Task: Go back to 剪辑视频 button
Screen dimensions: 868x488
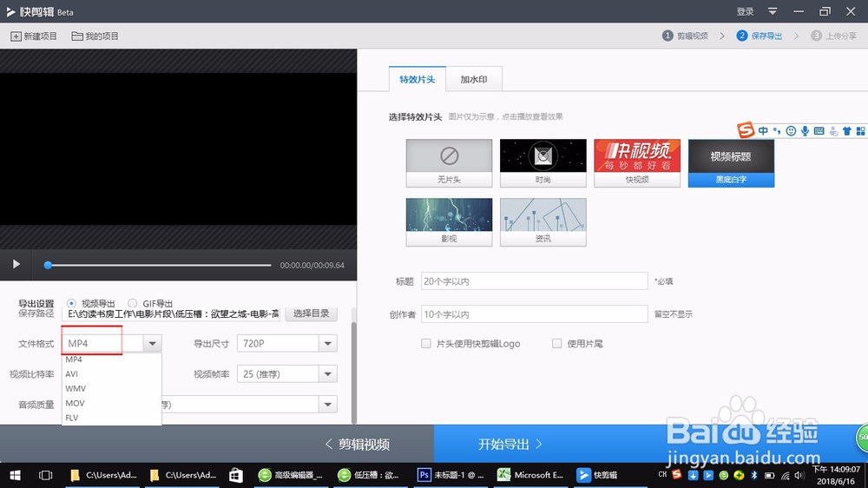Action: [357, 444]
